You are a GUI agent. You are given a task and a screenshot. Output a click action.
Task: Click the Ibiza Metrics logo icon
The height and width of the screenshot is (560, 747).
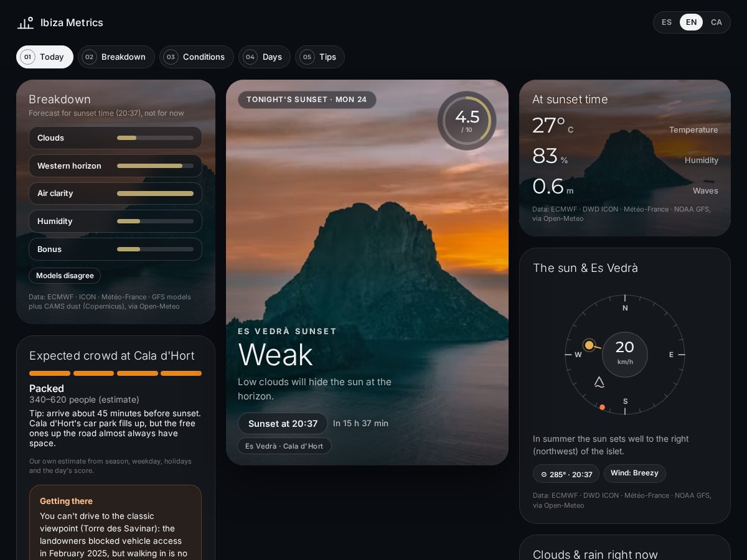[26, 22]
